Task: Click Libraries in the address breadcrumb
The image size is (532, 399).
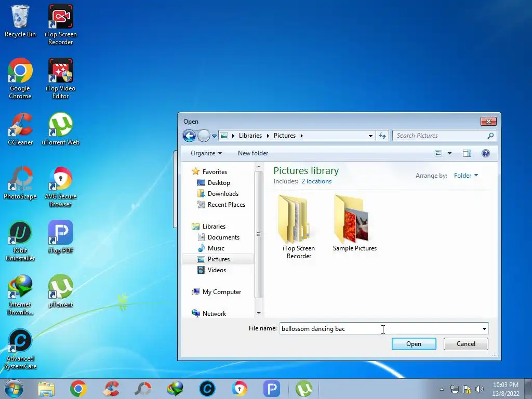Action: (x=250, y=136)
